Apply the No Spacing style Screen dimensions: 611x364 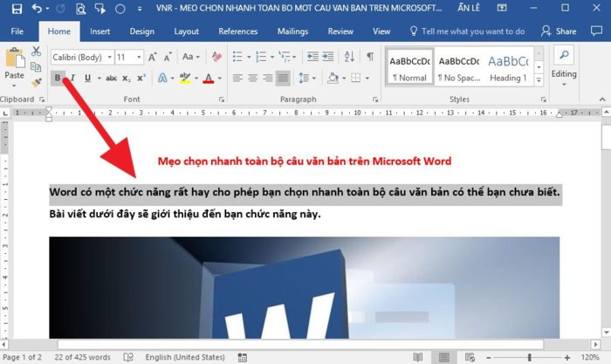[x=459, y=67]
